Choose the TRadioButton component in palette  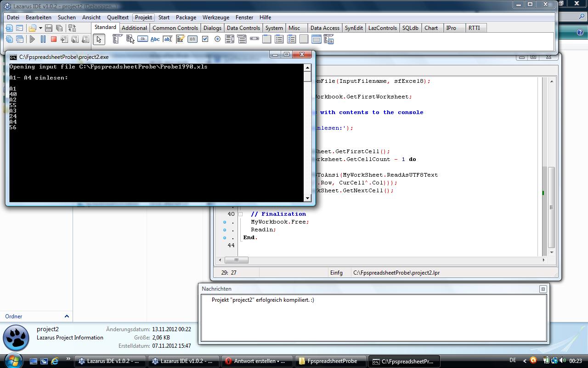coord(217,39)
